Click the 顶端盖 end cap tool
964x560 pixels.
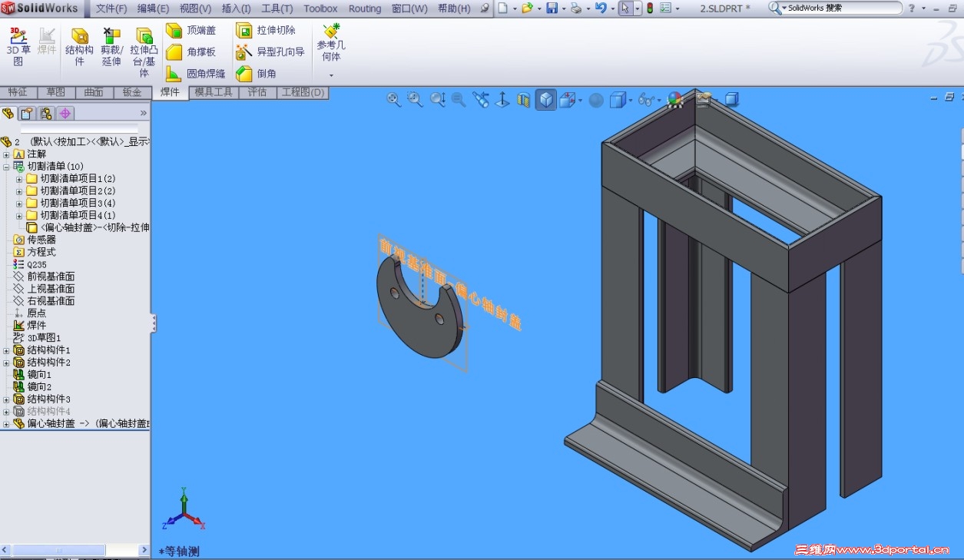(191, 31)
